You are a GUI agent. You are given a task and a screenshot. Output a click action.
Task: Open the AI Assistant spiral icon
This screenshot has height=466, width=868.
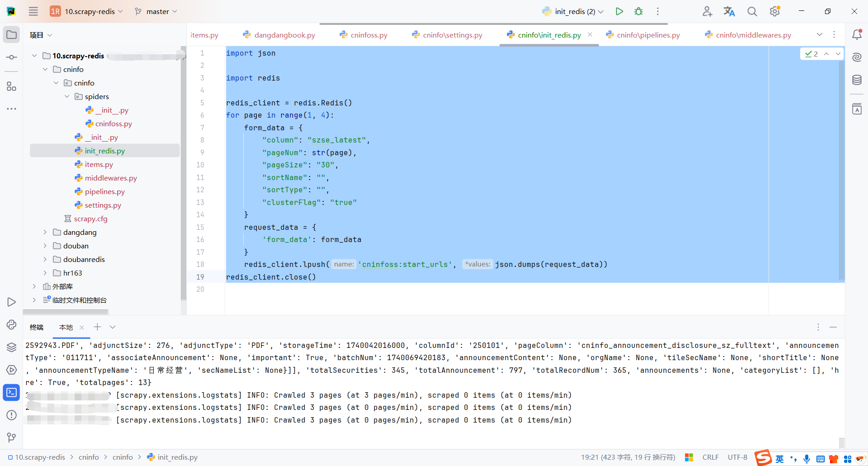click(x=857, y=57)
